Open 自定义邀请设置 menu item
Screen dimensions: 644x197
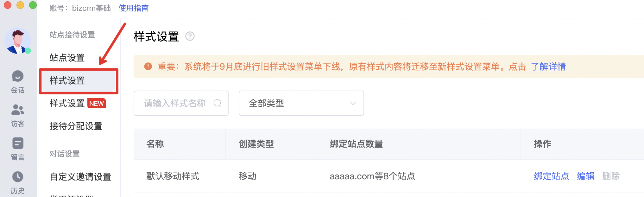[80, 176]
